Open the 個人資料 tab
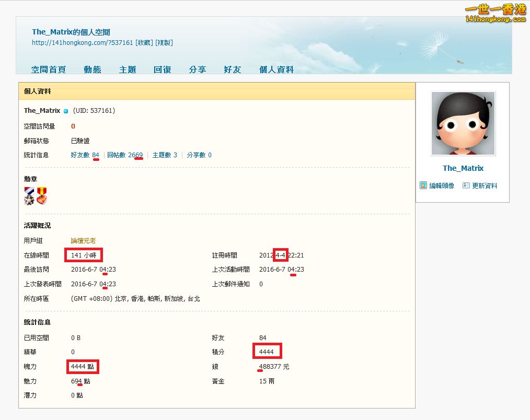 coord(276,69)
